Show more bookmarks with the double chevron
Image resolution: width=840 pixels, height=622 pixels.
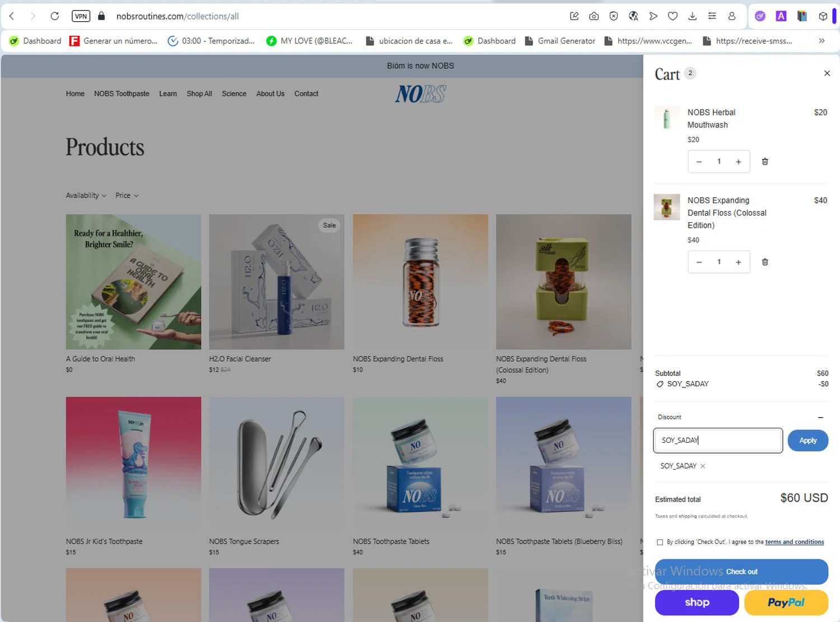click(822, 41)
